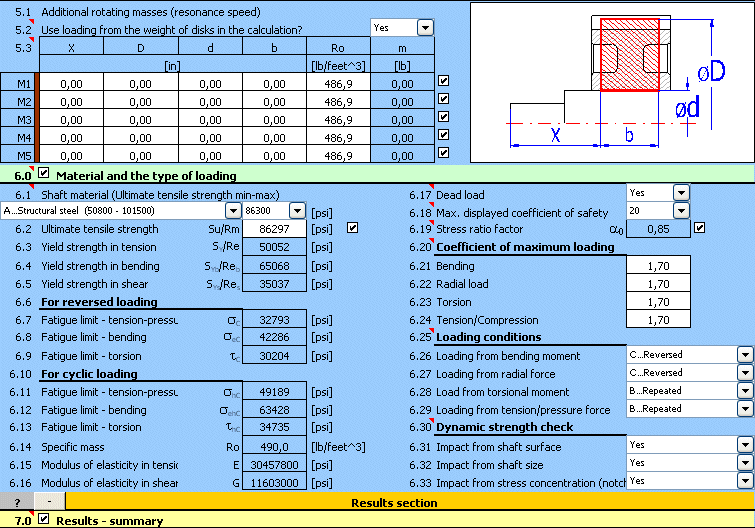Toggle section 6.0 Material and loading checkbox

pyautogui.click(x=43, y=172)
